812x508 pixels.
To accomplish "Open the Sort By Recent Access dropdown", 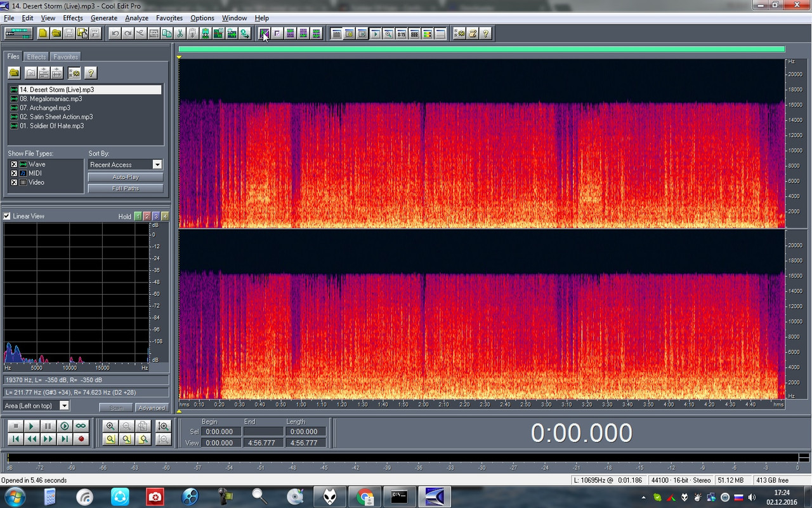I will point(125,164).
